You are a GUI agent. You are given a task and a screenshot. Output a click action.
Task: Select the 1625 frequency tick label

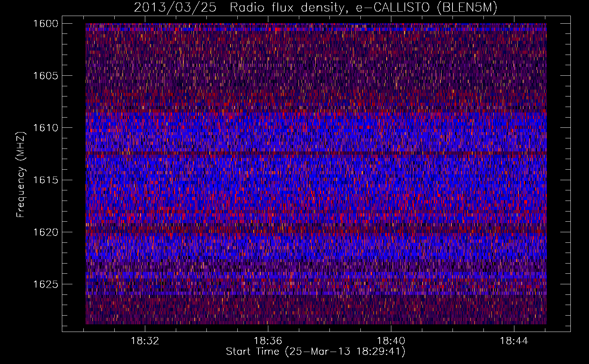[x=46, y=284]
